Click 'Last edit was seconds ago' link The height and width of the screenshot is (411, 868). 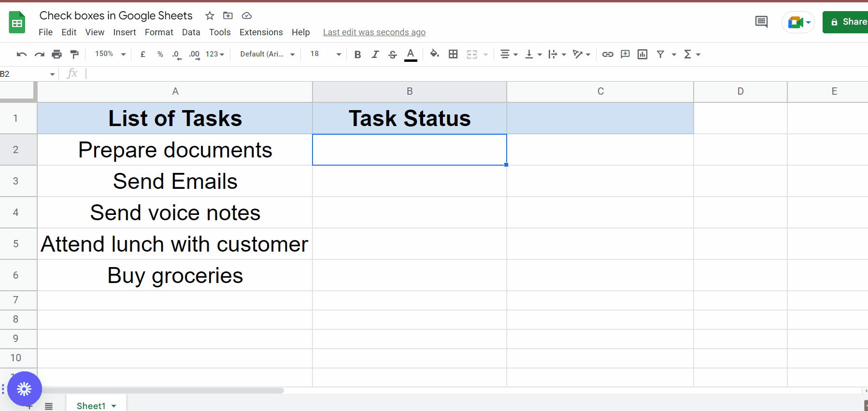(x=374, y=32)
